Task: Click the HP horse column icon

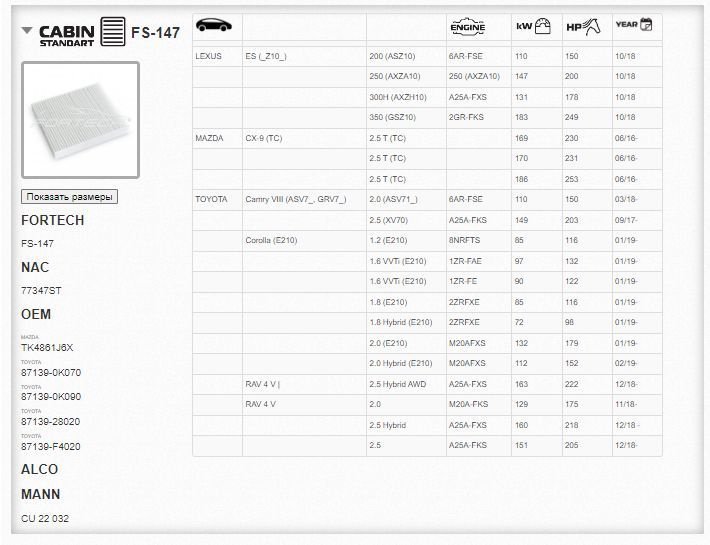Action: coord(583,27)
